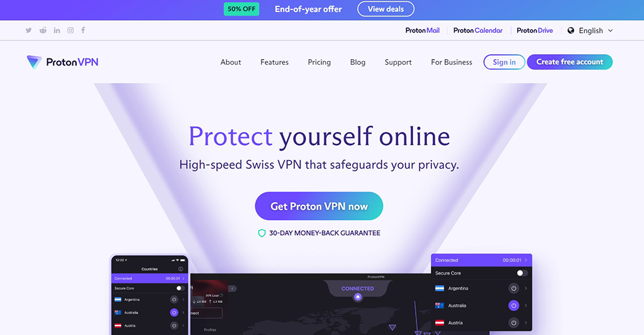
Task: Open the LinkedIn social icon
Action: pos(57,30)
